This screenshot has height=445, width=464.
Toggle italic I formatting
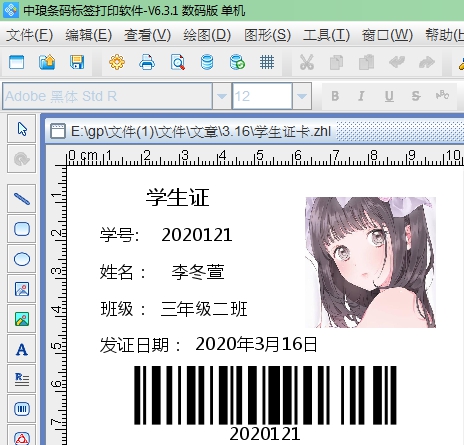click(361, 96)
